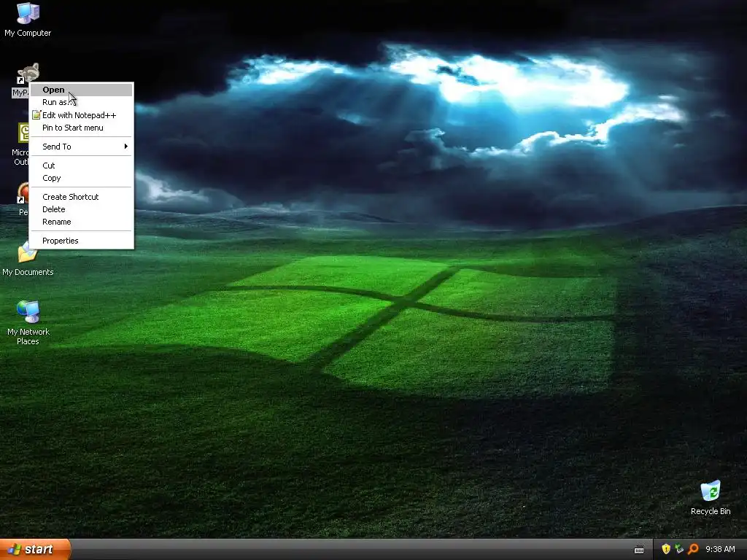
Task: Click the Notepad++ icon in context menu
Action: click(x=36, y=114)
